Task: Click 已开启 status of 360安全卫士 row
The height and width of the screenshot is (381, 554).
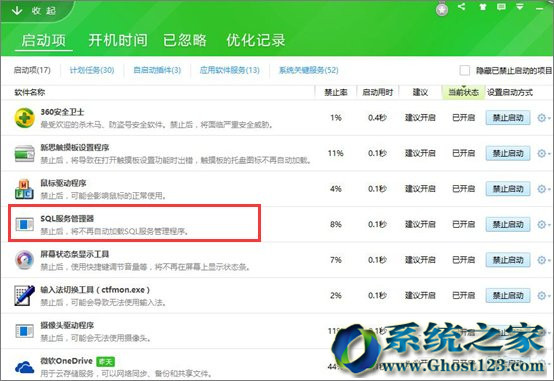Action: (464, 118)
